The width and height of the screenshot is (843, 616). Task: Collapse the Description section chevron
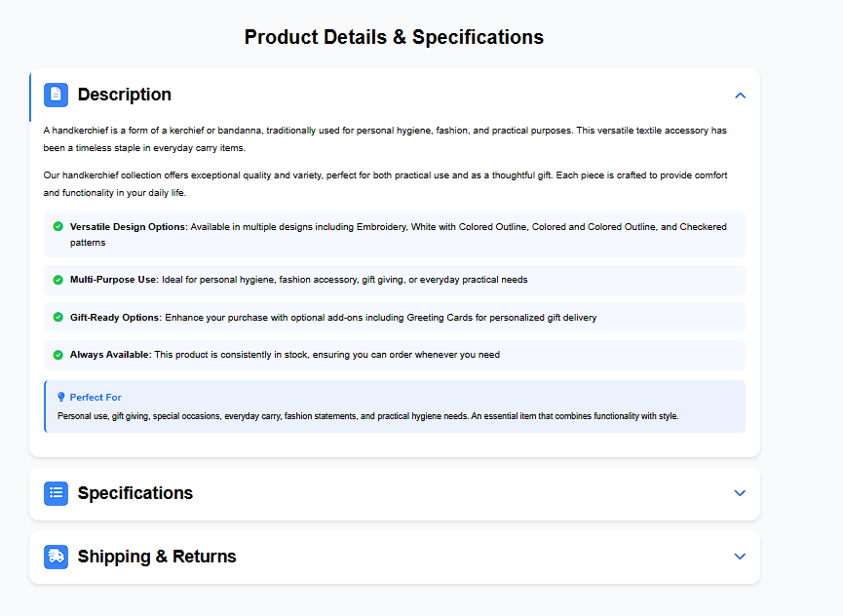click(740, 96)
